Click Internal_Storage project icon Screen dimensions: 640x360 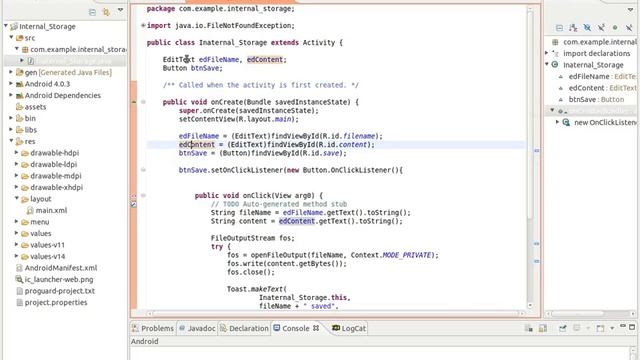point(14,27)
